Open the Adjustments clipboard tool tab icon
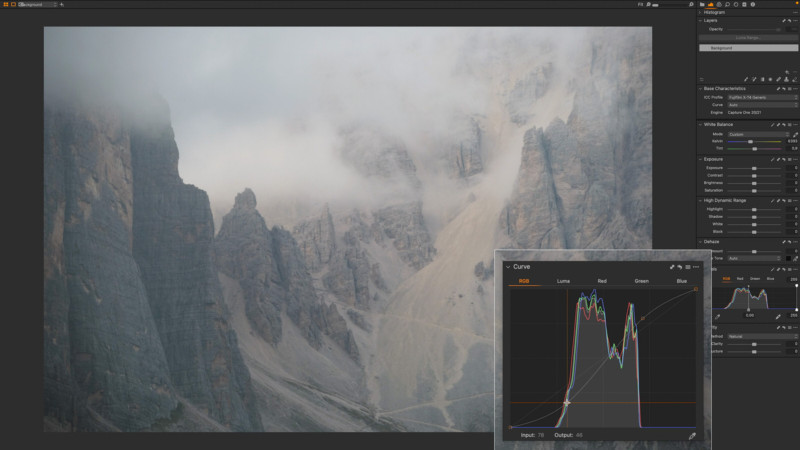Viewport: 800px width, 450px height. coord(744,4)
